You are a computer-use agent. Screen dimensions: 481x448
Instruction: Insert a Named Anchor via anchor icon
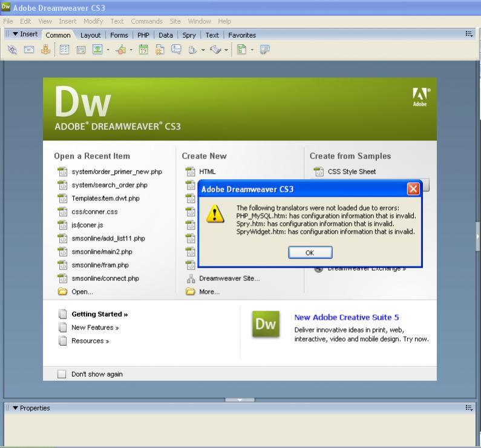45,50
